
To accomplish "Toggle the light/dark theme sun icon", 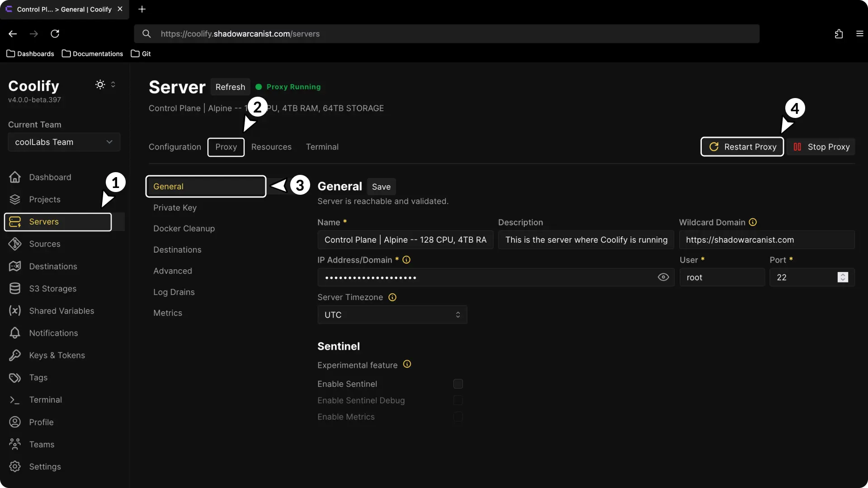I will pos(99,84).
